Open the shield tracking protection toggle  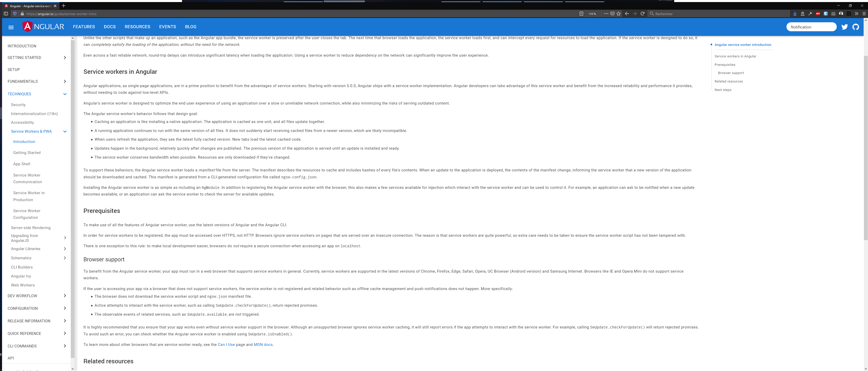15,14
